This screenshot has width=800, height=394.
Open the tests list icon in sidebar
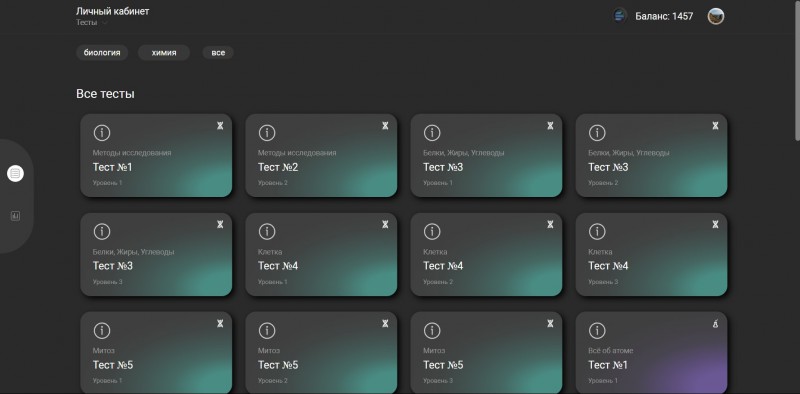[15, 174]
